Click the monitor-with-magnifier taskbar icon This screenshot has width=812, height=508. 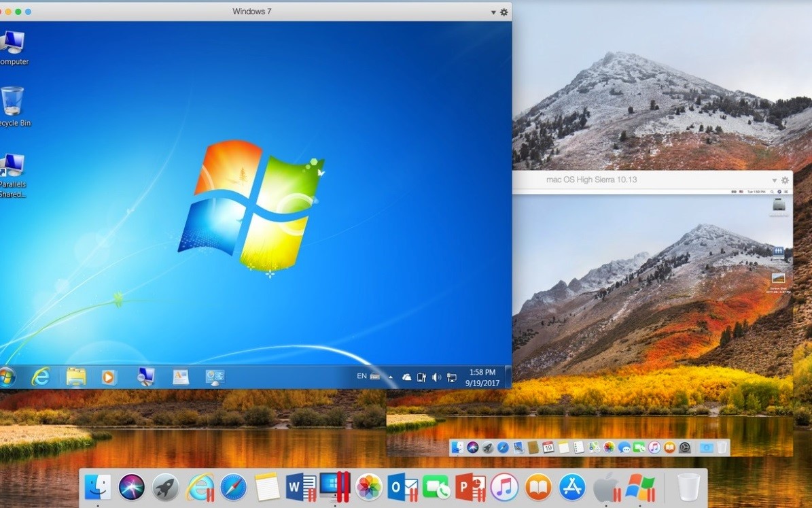[x=145, y=377]
